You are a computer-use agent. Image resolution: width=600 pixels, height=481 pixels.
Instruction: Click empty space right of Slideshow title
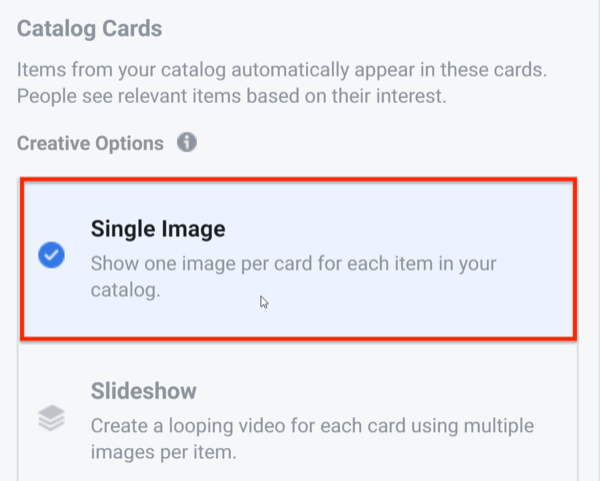pos(383,391)
